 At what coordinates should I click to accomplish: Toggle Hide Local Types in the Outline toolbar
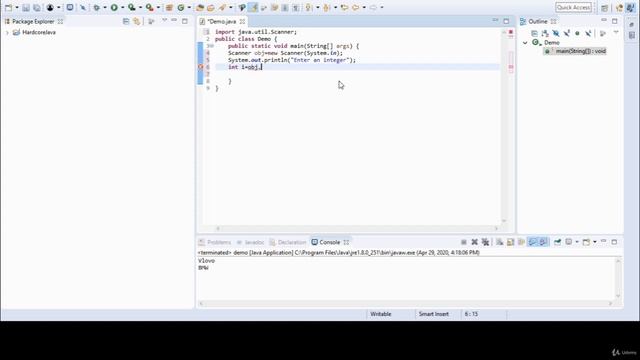pos(588,33)
